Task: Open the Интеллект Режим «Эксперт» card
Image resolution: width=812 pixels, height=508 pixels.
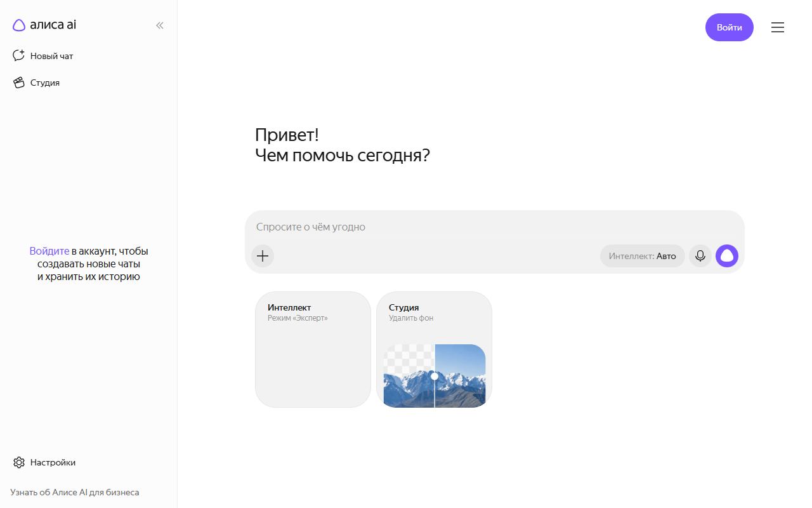Action: pyautogui.click(x=313, y=349)
